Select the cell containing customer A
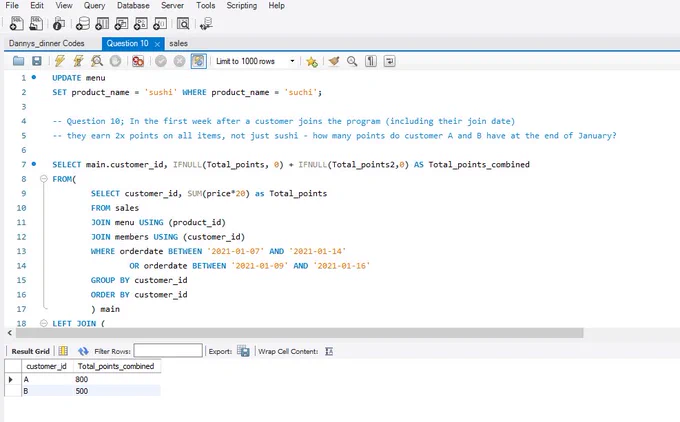This screenshot has width=680, height=422. pos(47,379)
